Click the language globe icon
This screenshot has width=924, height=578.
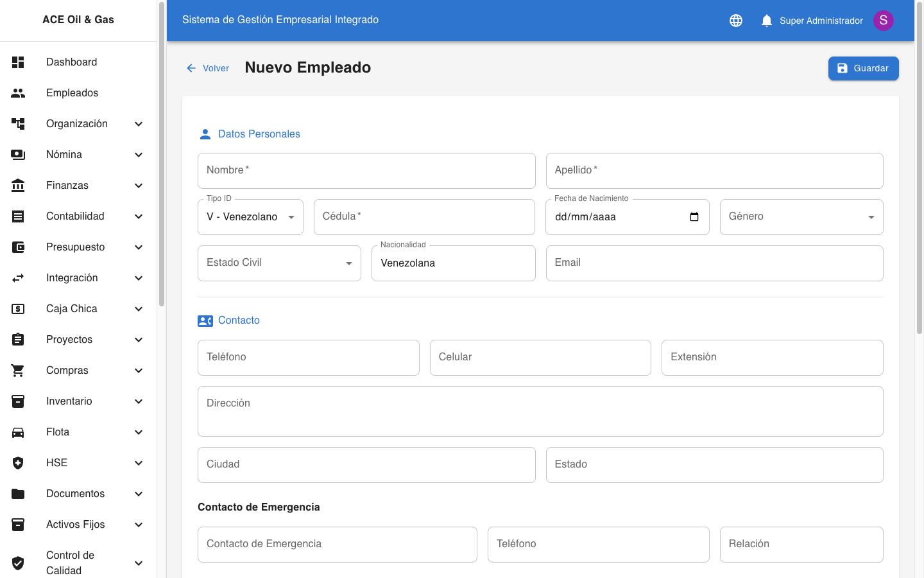[736, 21]
